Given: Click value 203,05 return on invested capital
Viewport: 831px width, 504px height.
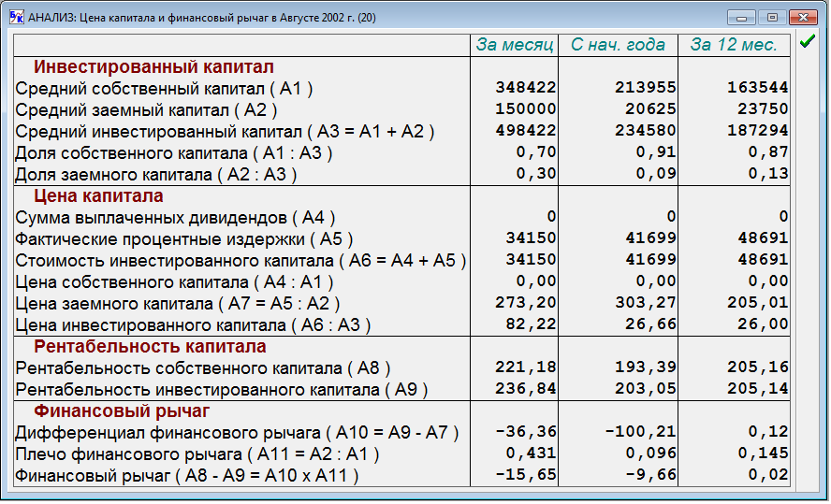Looking at the screenshot, I should coord(646,389).
